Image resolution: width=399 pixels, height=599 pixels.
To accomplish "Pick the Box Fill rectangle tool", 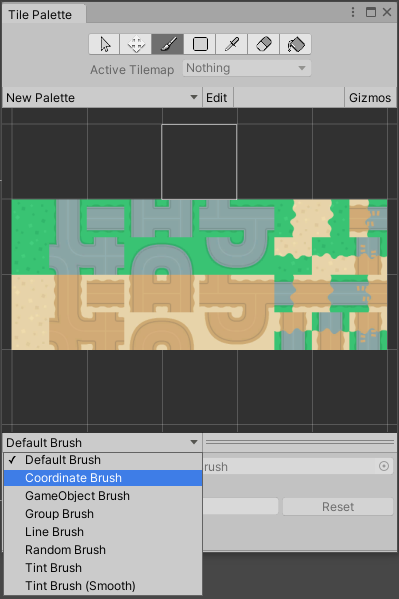I will pos(200,44).
